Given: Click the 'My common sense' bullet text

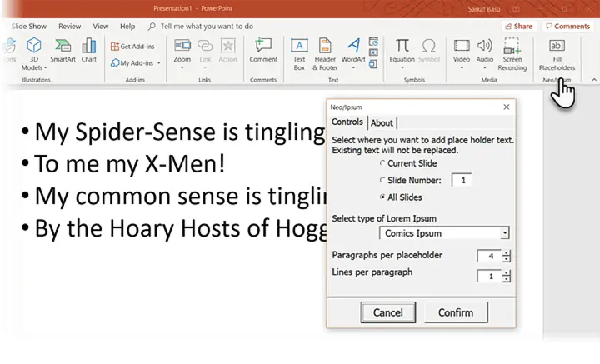Looking at the screenshot, I should 181,196.
